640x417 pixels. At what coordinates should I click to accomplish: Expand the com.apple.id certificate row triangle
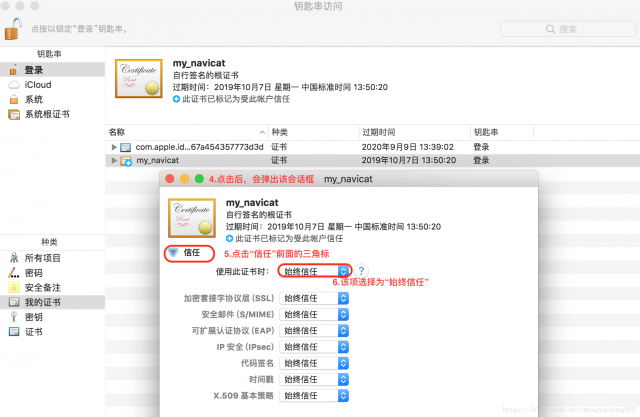point(114,147)
